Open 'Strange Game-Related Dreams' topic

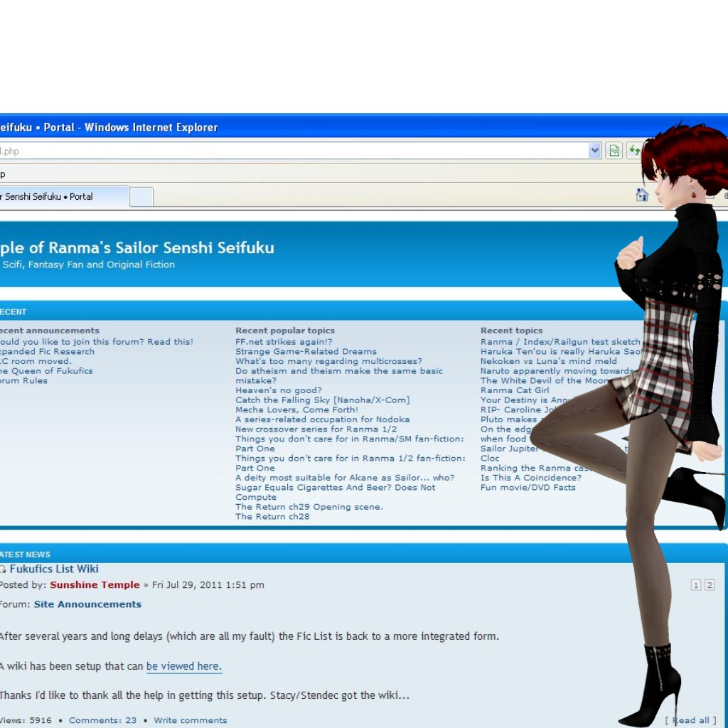306,351
